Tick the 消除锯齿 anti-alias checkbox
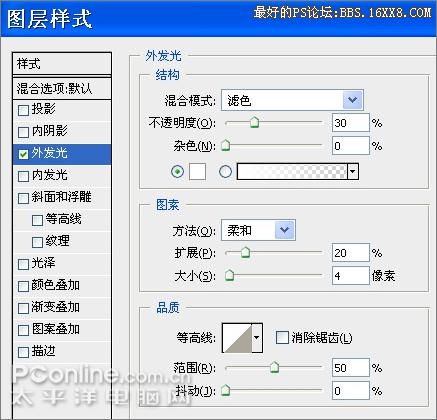 point(282,338)
